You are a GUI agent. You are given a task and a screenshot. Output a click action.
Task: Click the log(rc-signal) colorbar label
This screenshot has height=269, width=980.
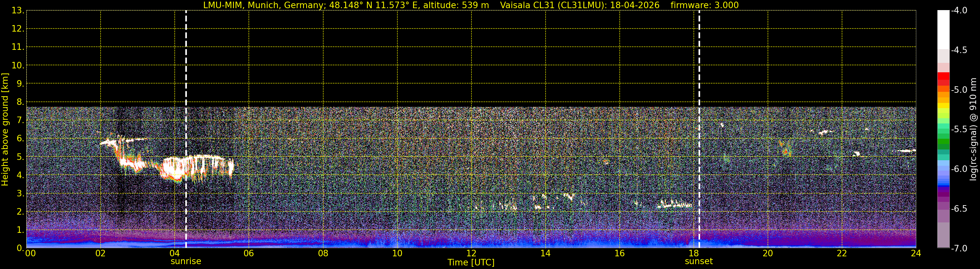[973, 129]
